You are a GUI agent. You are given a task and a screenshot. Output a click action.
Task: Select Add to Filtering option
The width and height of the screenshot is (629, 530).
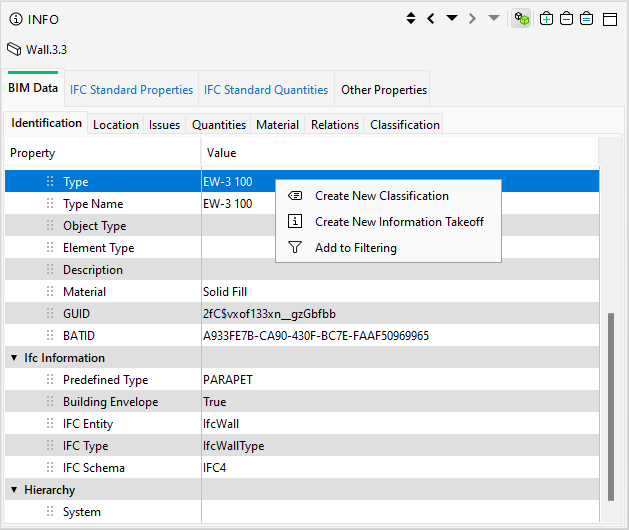coord(355,248)
